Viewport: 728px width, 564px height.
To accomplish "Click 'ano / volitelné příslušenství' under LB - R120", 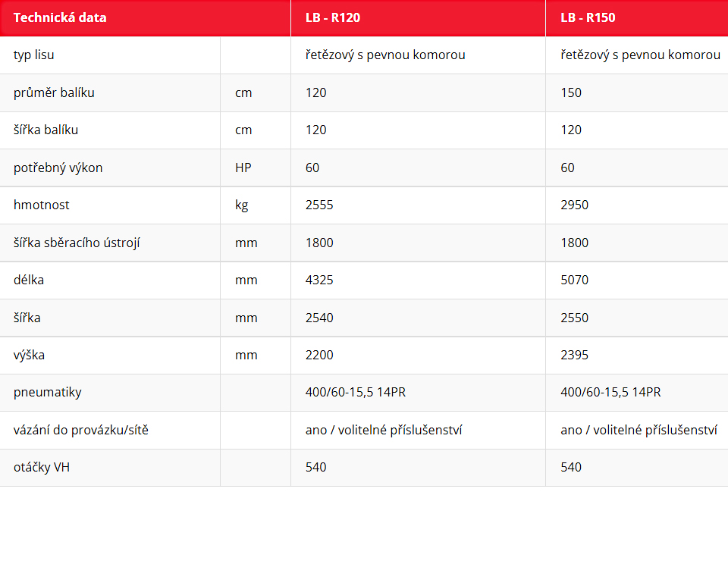I will (x=384, y=430).
